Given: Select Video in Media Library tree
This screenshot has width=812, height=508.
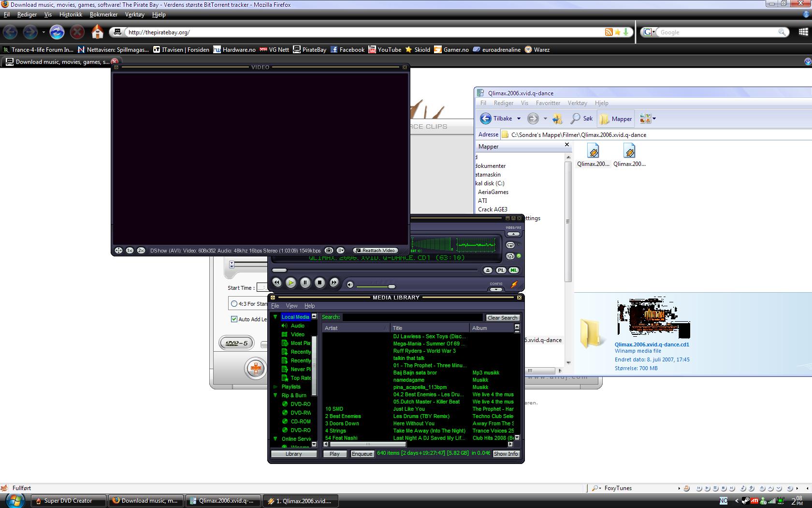Looking at the screenshot, I should 297,334.
